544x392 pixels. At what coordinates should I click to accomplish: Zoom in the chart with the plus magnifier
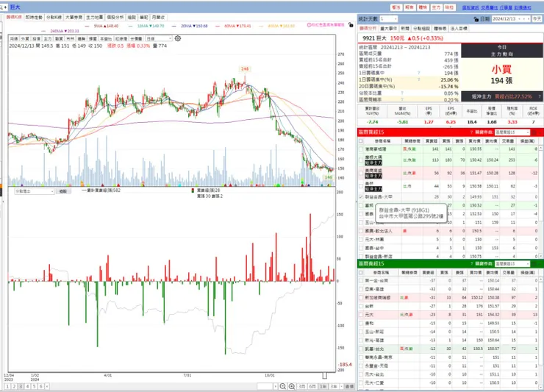[292, 386]
